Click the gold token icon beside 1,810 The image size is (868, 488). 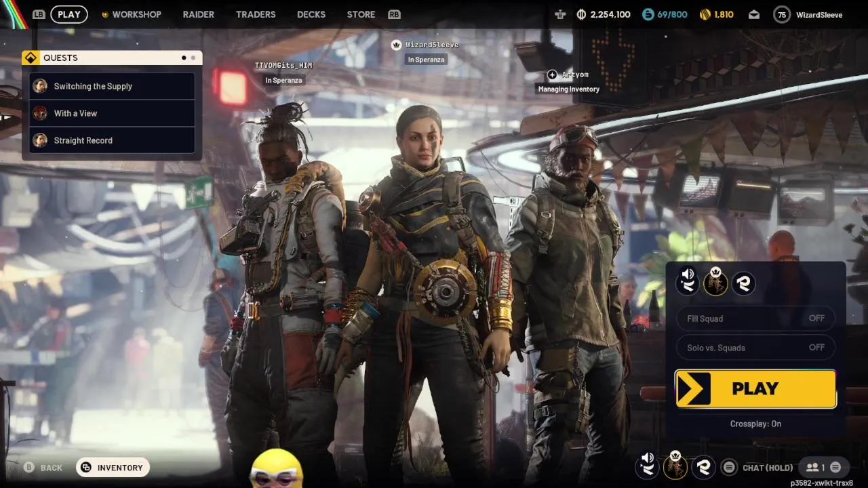point(705,14)
